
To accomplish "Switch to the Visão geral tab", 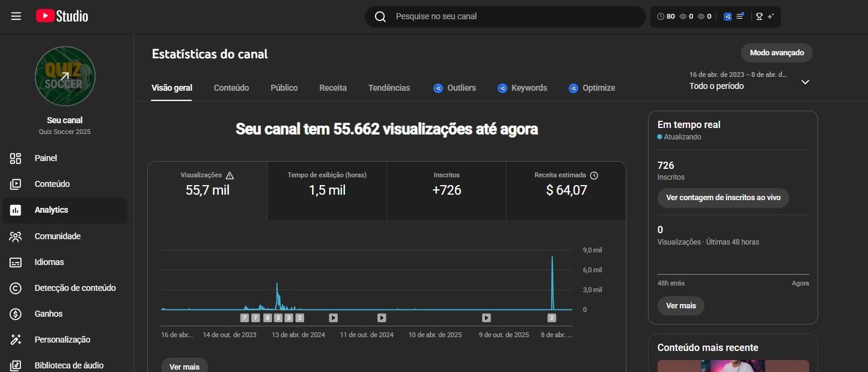I will 172,88.
